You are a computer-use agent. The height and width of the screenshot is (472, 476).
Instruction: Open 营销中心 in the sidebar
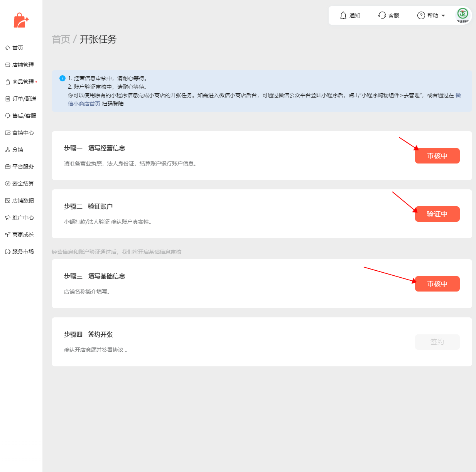pos(23,133)
